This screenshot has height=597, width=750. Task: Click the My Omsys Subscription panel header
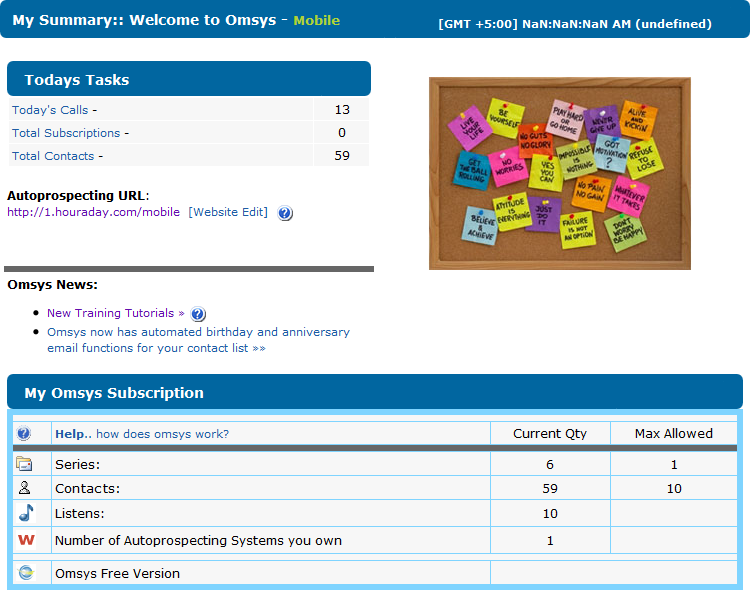pos(375,392)
